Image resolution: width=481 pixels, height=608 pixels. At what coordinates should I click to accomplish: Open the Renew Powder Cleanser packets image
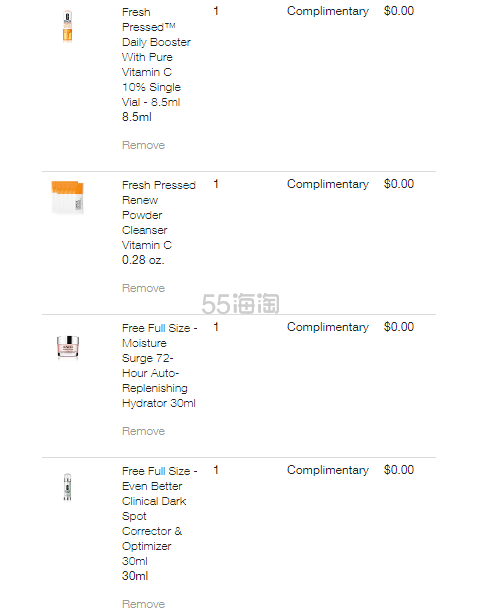tap(67, 197)
